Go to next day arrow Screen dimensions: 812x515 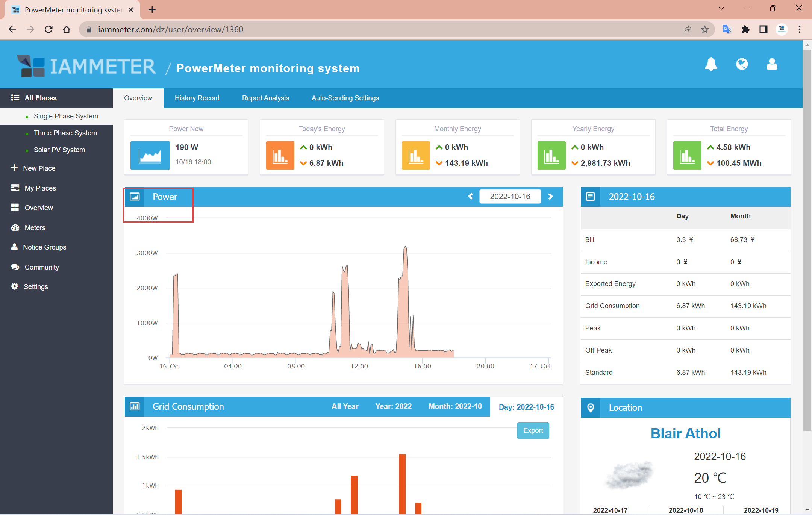click(551, 197)
